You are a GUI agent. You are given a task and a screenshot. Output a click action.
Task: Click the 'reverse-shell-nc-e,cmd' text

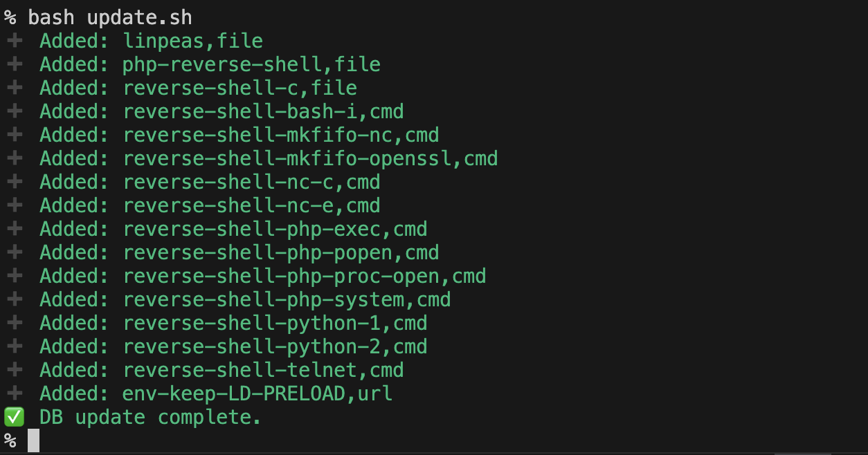pos(251,206)
